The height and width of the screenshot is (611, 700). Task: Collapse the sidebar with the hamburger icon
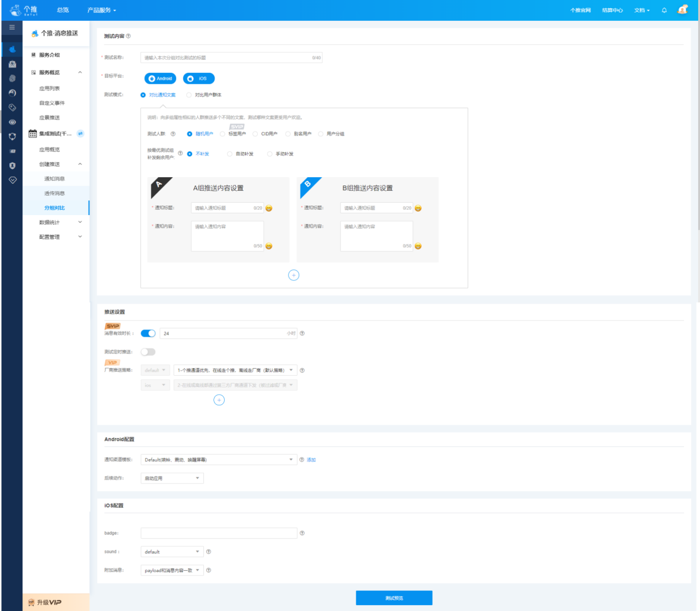pos(12,28)
